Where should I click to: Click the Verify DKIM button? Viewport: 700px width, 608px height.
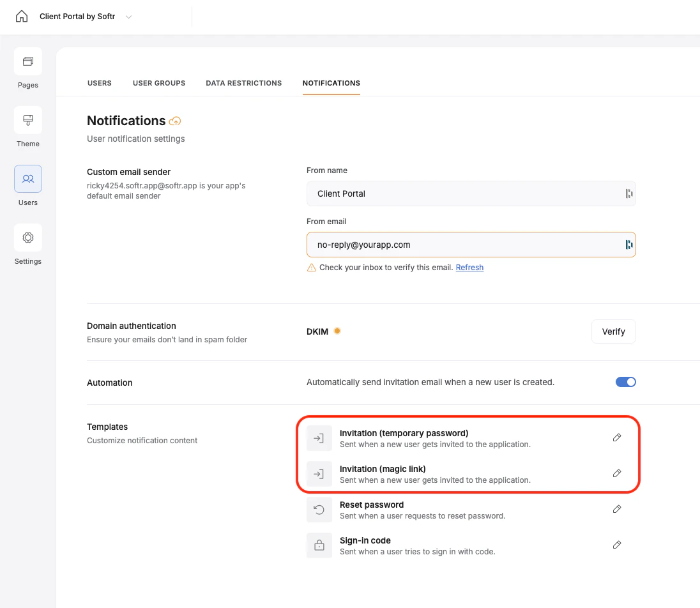613,331
